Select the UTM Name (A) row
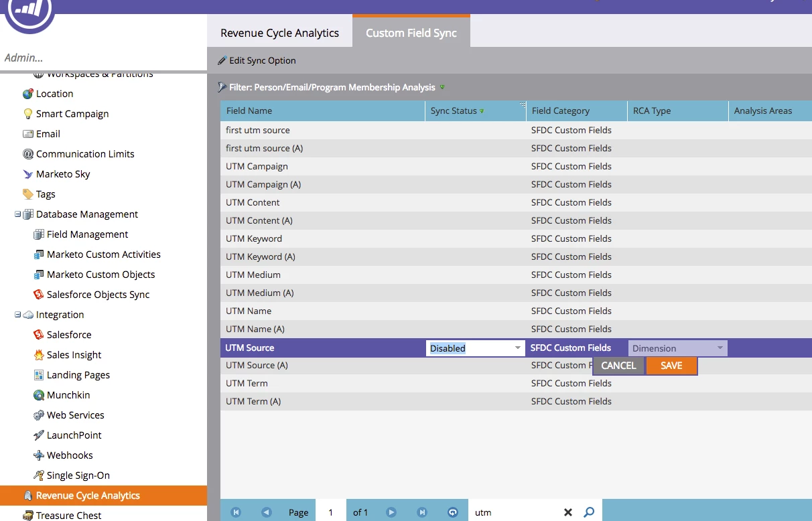The height and width of the screenshot is (521, 812). tap(516, 329)
